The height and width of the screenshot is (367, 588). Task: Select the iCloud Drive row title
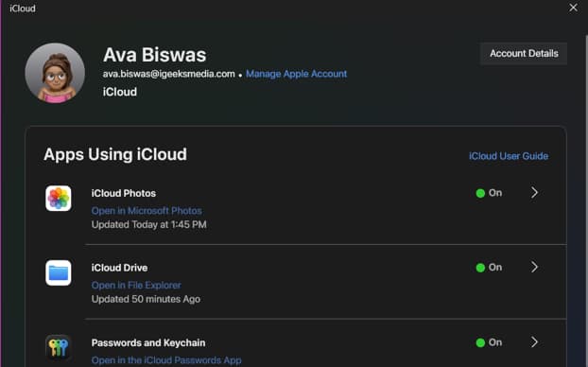(x=120, y=268)
